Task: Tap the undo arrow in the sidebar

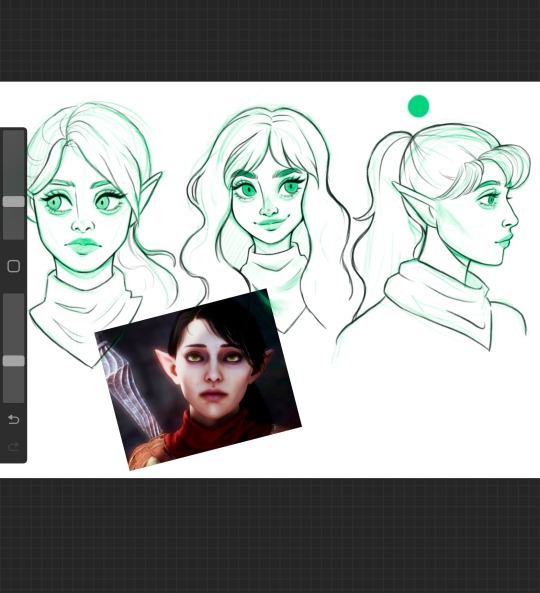Action: (14, 419)
